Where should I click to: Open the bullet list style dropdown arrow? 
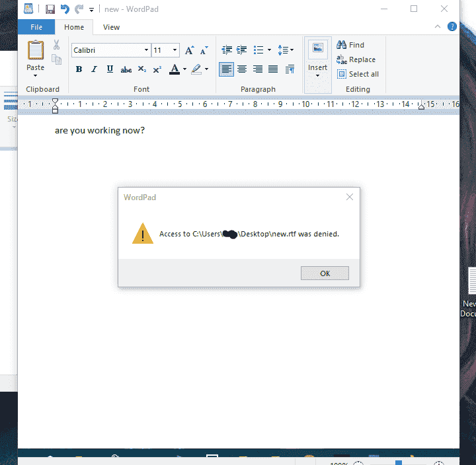coord(269,50)
